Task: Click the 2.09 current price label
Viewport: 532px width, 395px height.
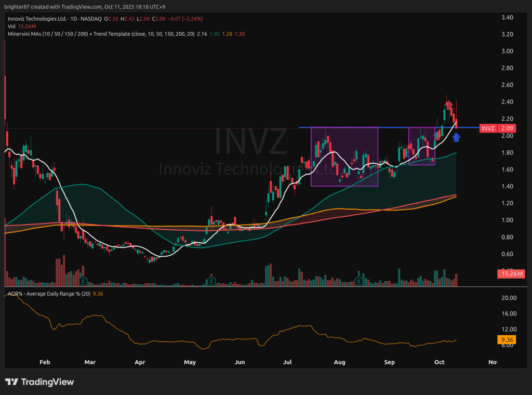Action: pos(507,128)
